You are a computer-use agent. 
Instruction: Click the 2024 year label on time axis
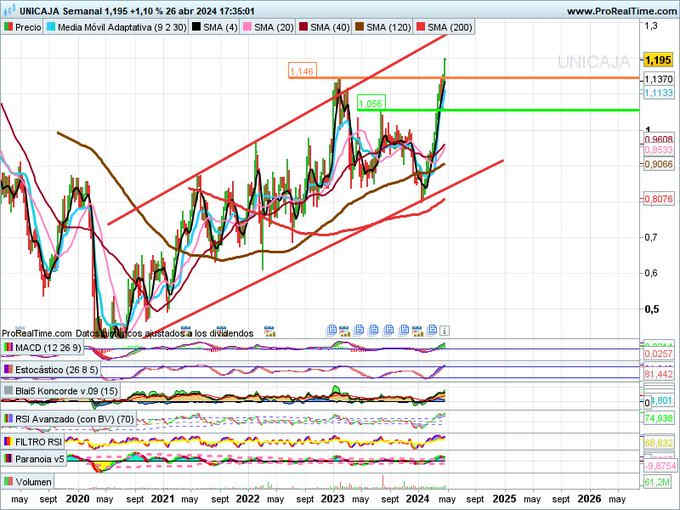[x=417, y=499]
